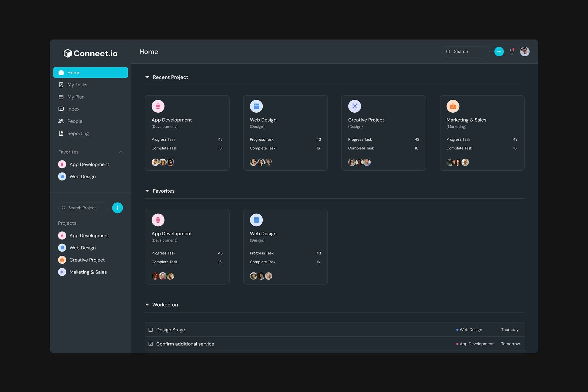Viewport: 588px width, 392px height.
Task: Select the People section icon
Action: coord(61,121)
